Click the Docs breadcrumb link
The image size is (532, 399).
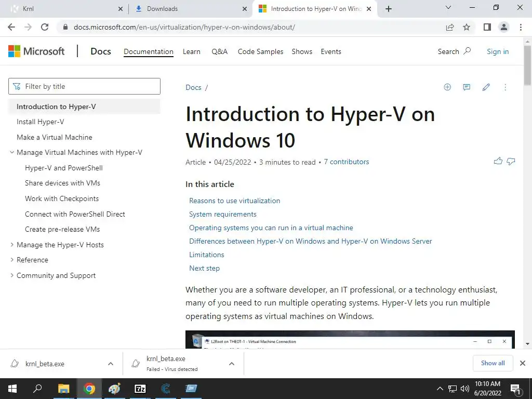193,87
